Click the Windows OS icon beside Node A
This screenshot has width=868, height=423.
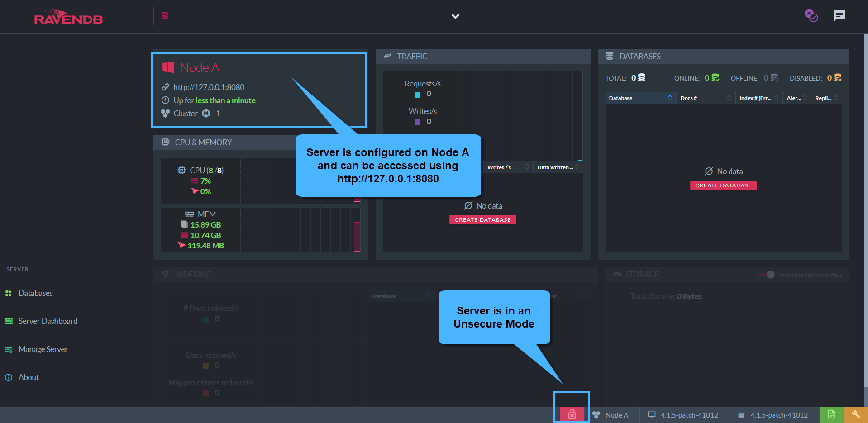[168, 67]
